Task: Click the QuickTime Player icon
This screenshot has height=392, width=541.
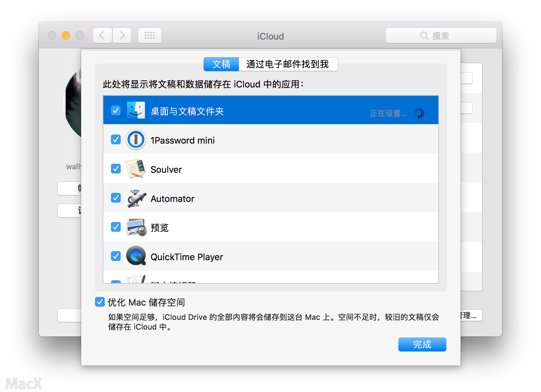Action: 136,256
